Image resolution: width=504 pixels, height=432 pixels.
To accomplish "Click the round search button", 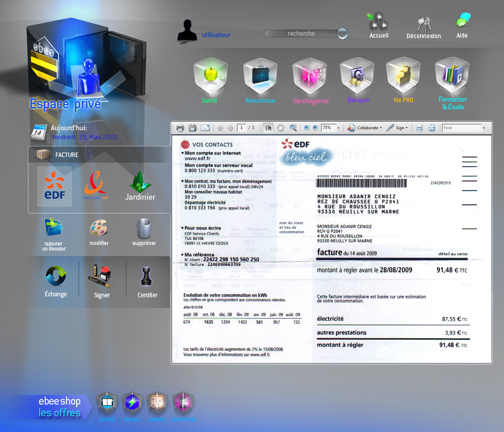I will [342, 33].
